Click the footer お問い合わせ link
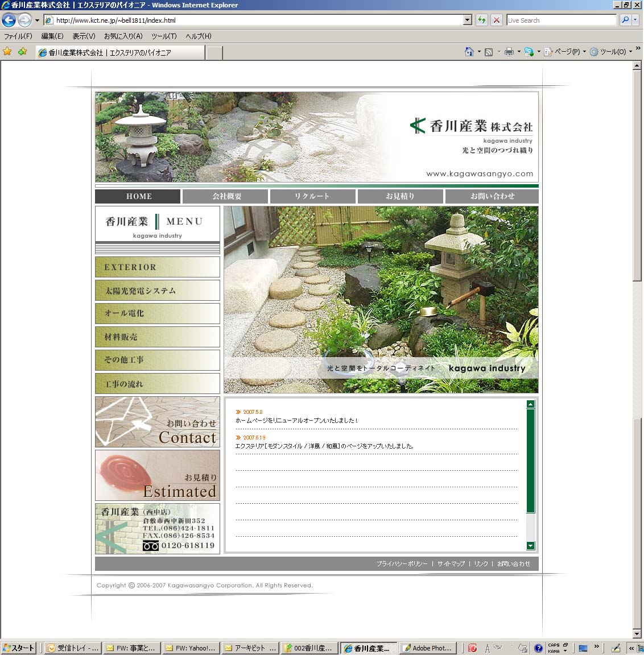 click(x=514, y=564)
